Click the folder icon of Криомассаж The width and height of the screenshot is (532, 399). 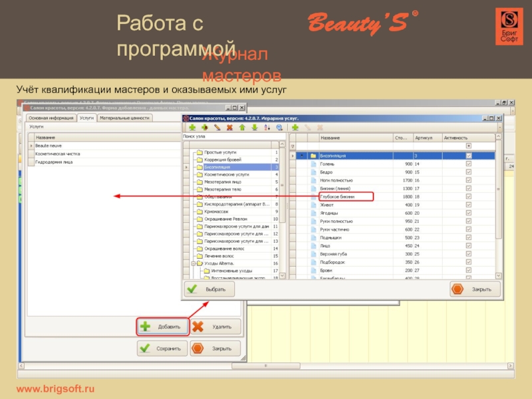pos(199,211)
